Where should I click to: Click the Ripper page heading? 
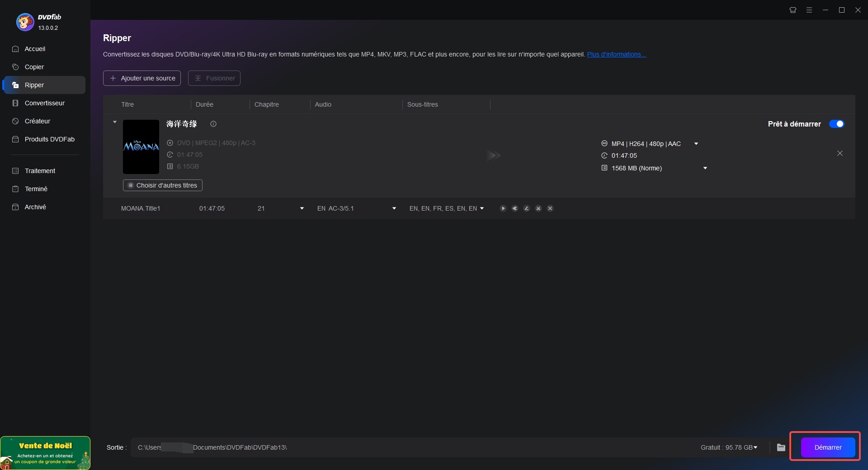117,38
